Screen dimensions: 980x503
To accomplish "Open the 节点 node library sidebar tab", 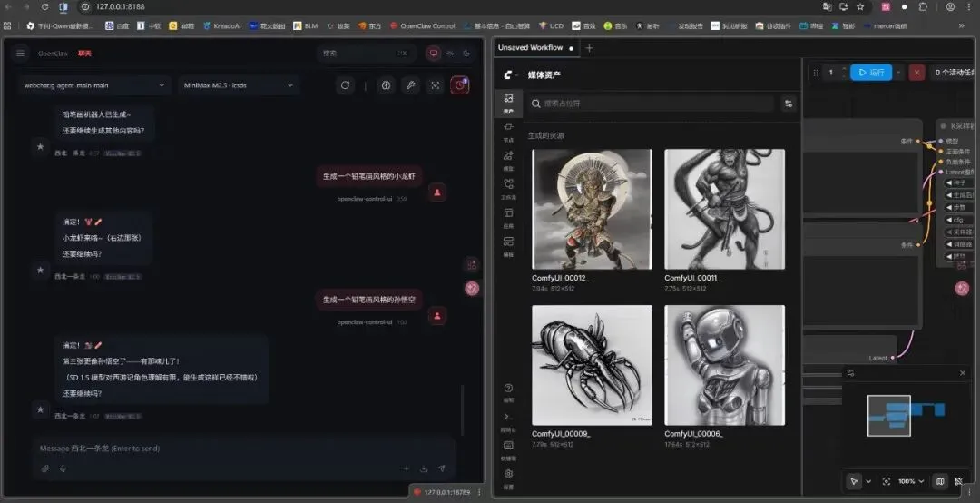I will (x=509, y=132).
